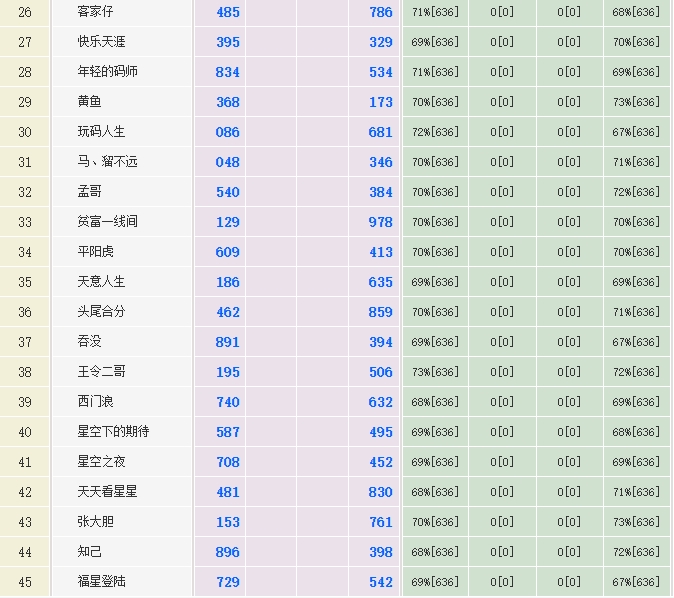The image size is (674, 598).
Task: Open the 吞没 entry in row 37
Action: point(90,342)
